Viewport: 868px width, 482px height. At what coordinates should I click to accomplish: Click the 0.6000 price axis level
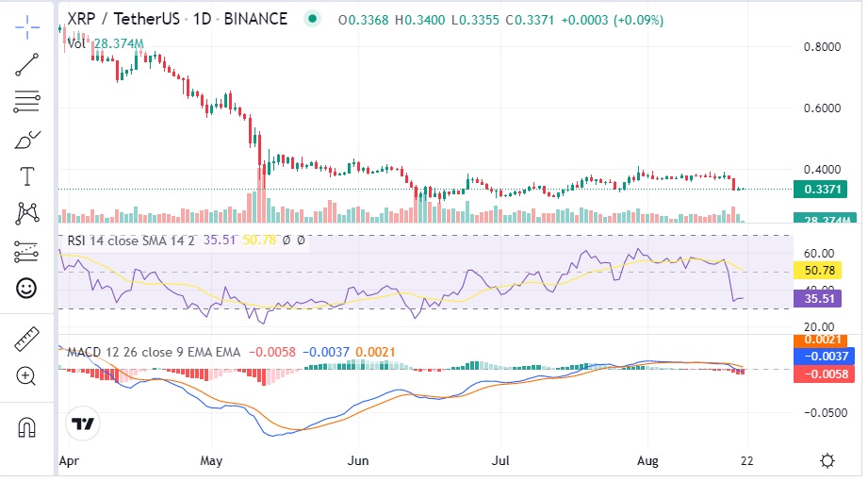point(822,108)
